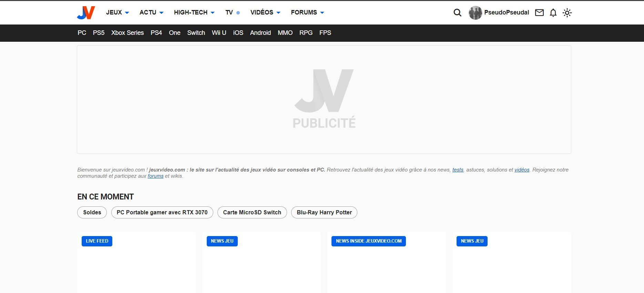Click the PseudoPseudal profile avatar

[x=475, y=13]
